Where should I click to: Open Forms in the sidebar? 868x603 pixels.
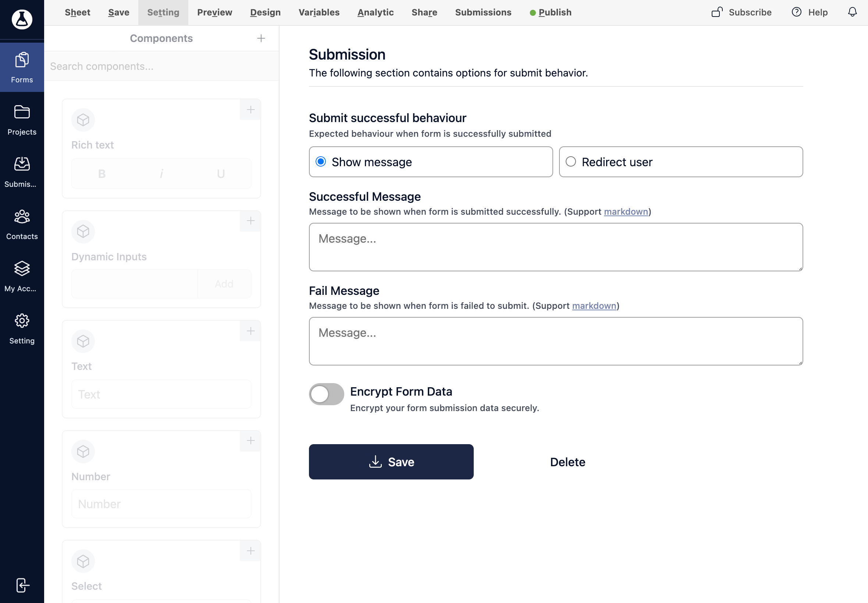tap(22, 67)
